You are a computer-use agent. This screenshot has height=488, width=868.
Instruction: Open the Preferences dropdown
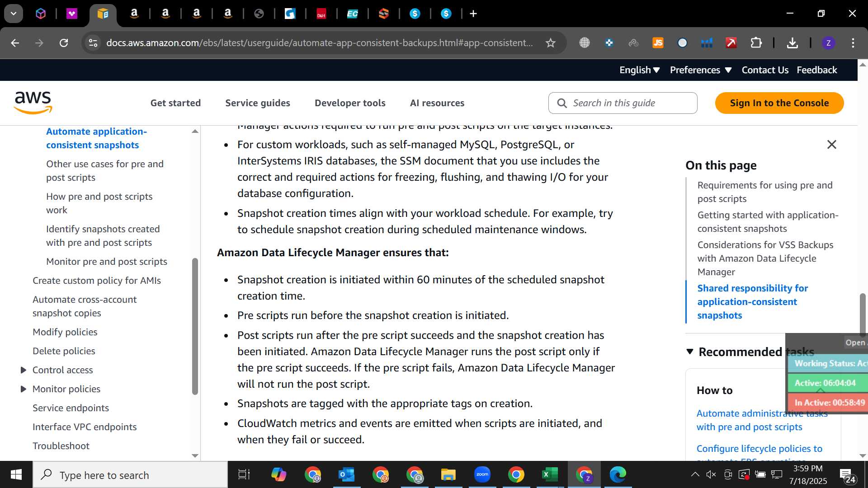point(701,70)
